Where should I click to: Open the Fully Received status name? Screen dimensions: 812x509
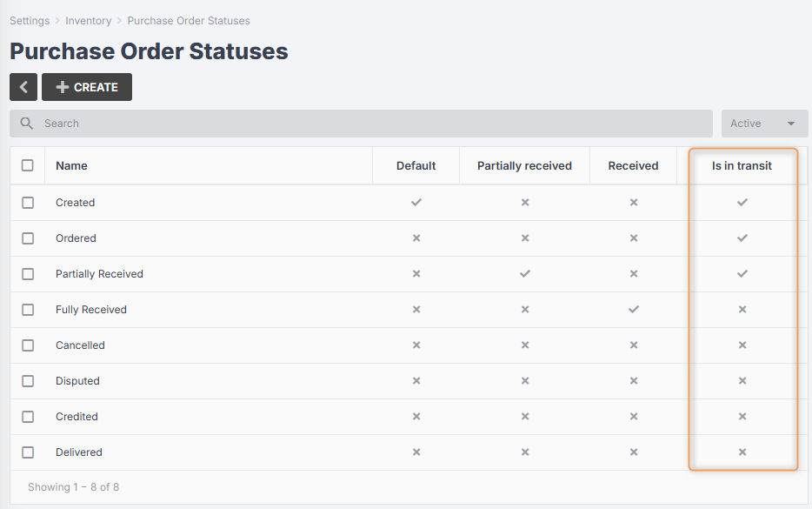91,310
